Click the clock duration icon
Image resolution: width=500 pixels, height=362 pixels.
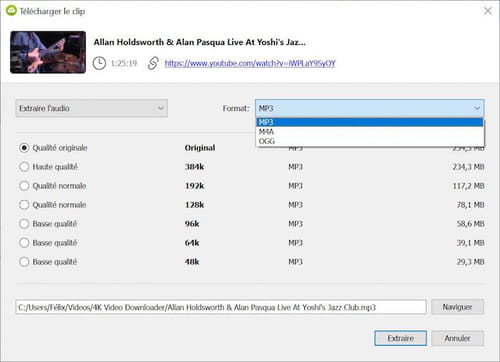pyautogui.click(x=99, y=63)
